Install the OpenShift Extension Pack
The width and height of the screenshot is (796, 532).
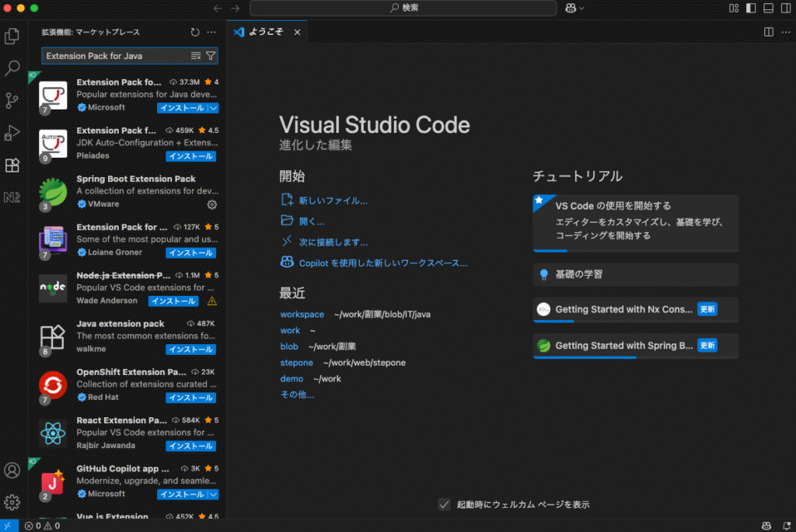coord(191,398)
